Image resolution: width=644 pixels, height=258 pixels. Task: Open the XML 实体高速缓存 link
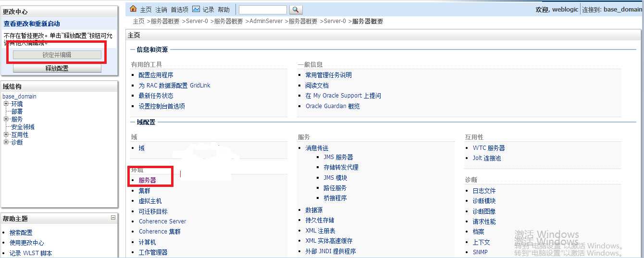329,241
